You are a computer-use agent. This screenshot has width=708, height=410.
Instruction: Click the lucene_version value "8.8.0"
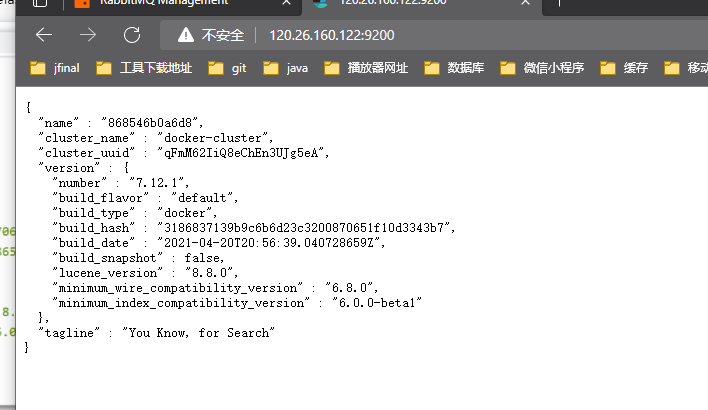pyautogui.click(x=209, y=273)
